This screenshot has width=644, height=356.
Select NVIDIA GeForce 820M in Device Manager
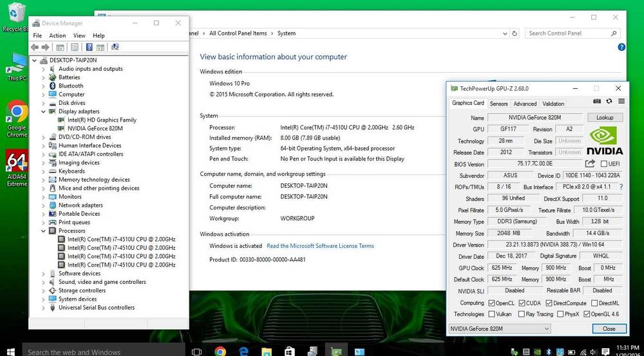click(x=95, y=128)
